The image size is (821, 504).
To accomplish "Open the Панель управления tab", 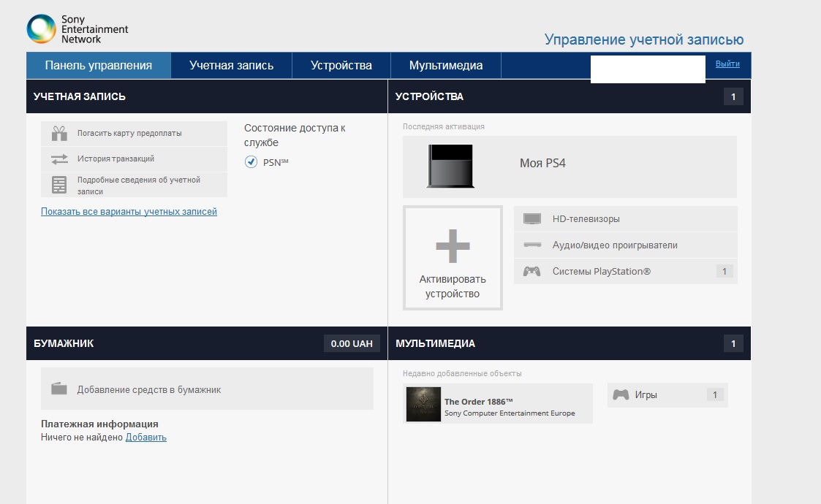I will click(x=99, y=66).
